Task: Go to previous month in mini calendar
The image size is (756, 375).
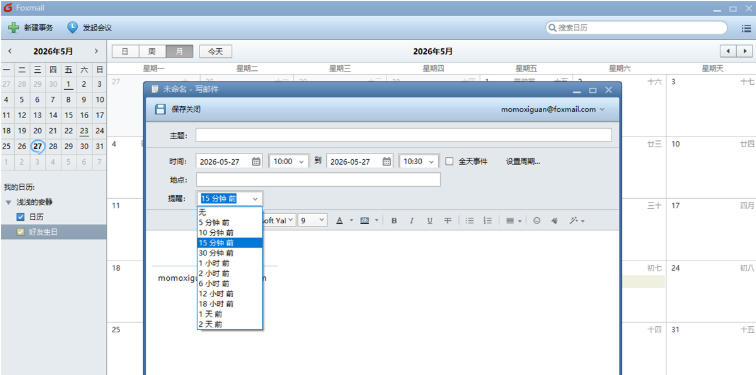Action: point(10,51)
